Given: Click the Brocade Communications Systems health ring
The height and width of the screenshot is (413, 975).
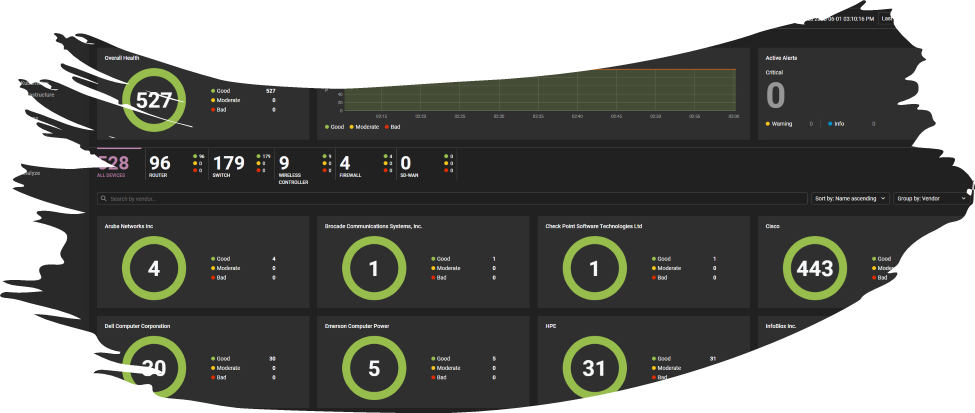Looking at the screenshot, I should pyautogui.click(x=374, y=268).
